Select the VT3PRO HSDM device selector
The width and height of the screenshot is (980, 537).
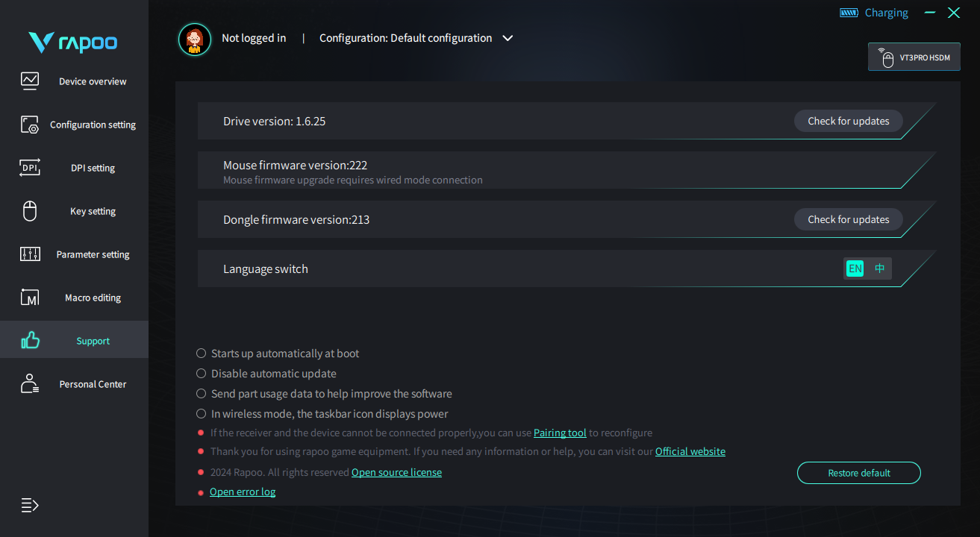[x=914, y=57]
